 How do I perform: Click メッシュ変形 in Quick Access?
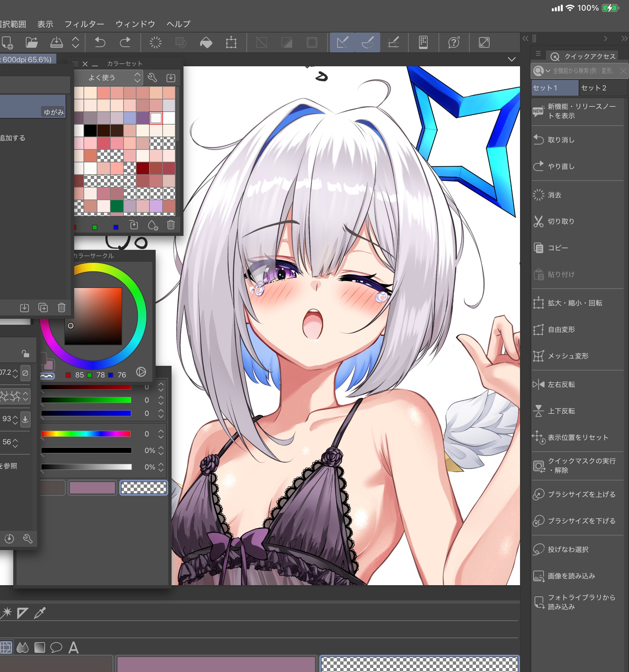point(567,356)
